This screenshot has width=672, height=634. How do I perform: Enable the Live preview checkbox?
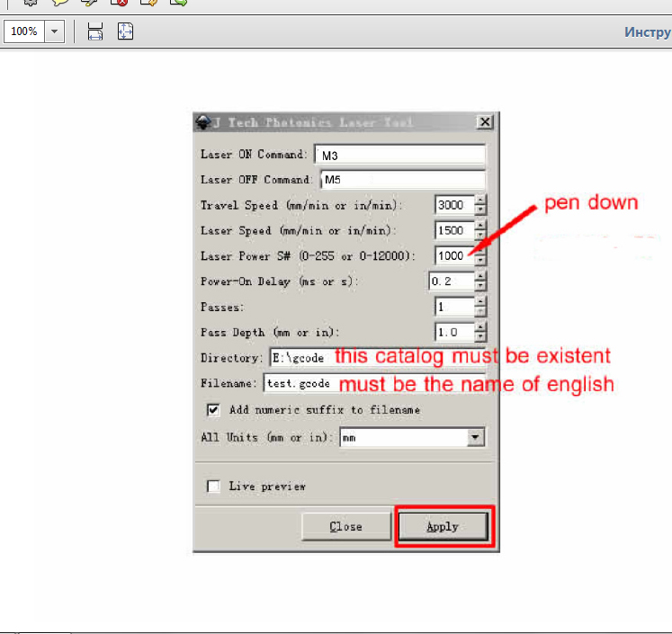coord(213,487)
